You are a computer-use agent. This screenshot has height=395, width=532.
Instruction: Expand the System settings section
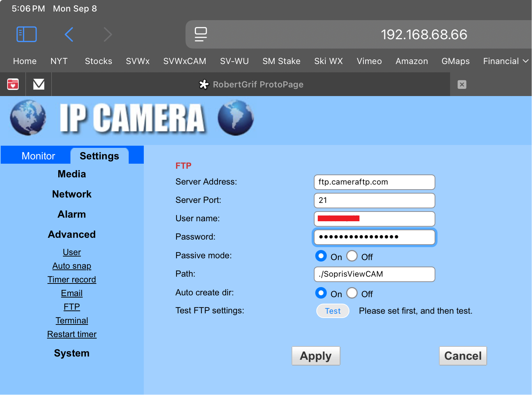(x=72, y=353)
